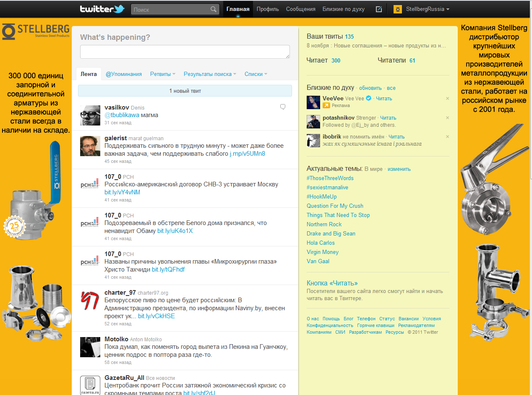Screen dimensions: 532x395
Task: Open trend Northern Rock
Action: pyautogui.click(x=324, y=225)
